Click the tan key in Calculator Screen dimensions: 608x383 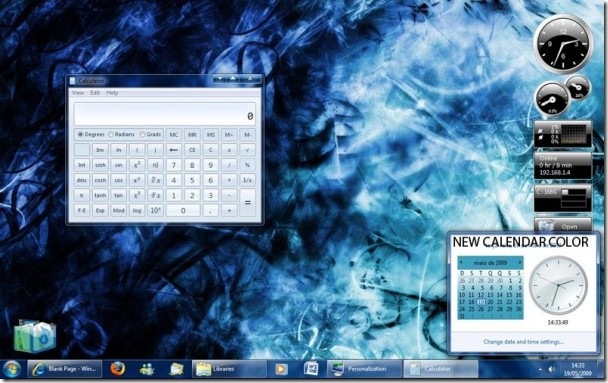tap(118, 195)
